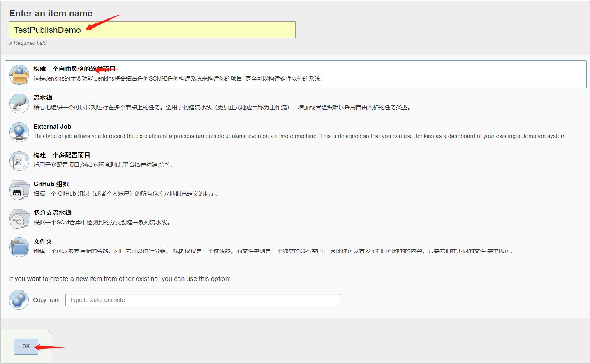Click description 适用于多配置项目
This screenshot has width=590, height=364.
click(x=102, y=165)
